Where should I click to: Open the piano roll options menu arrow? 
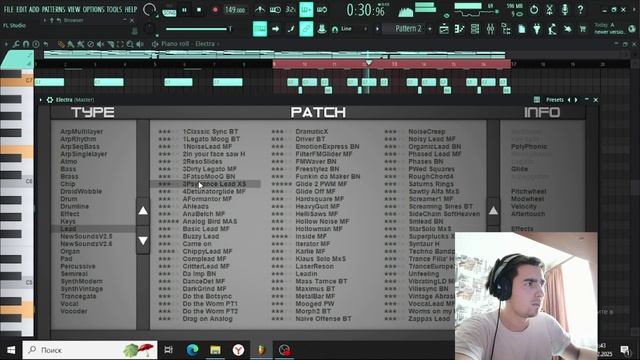click(6, 44)
